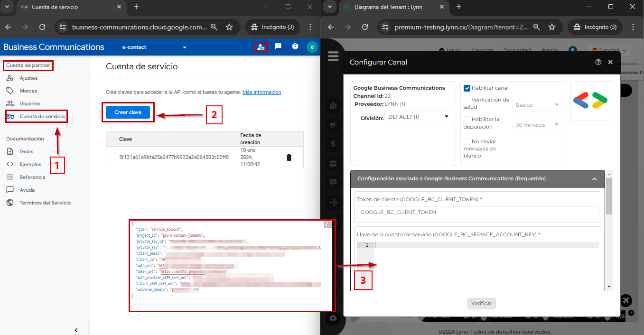Follow the Más información link
This screenshot has width=644, height=335.
[x=261, y=92]
